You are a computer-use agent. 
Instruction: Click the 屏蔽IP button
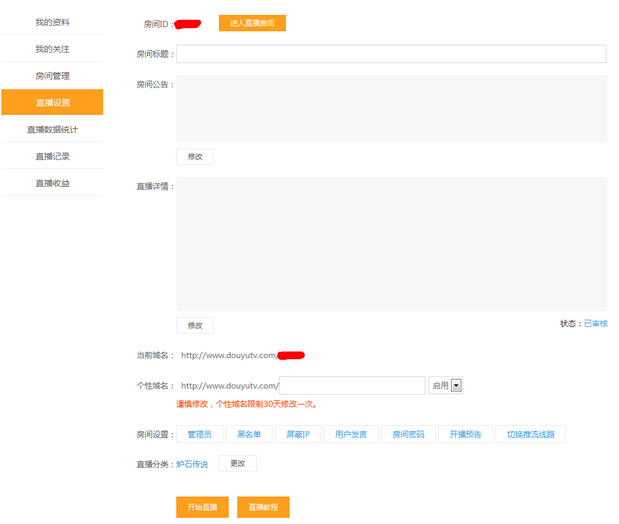[x=298, y=434]
